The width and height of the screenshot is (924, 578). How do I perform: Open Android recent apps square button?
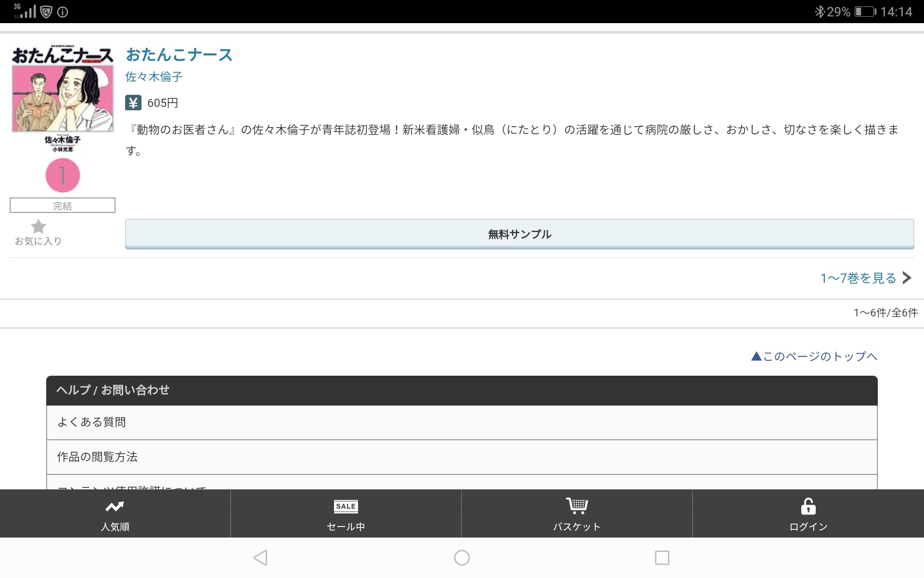click(662, 558)
